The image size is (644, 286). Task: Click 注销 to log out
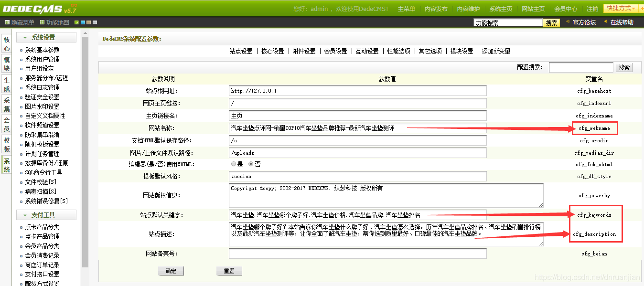(x=592, y=9)
